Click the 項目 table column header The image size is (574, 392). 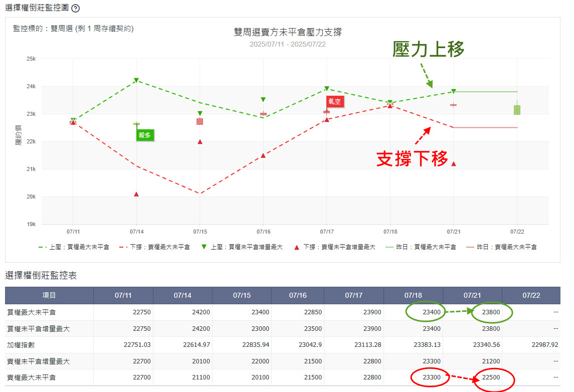pyautogui.click(x=49, y=295)
